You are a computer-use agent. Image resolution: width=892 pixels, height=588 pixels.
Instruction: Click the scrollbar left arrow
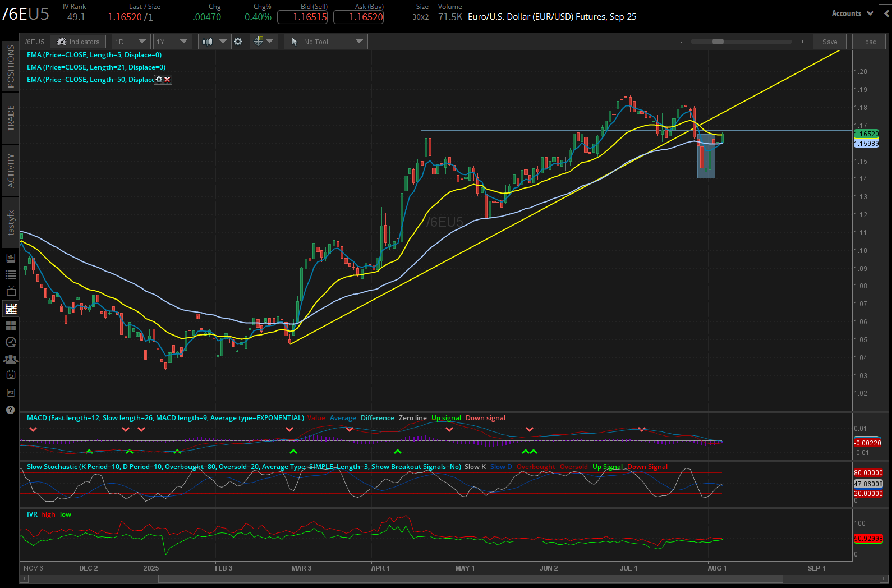[x=24, y=578]
